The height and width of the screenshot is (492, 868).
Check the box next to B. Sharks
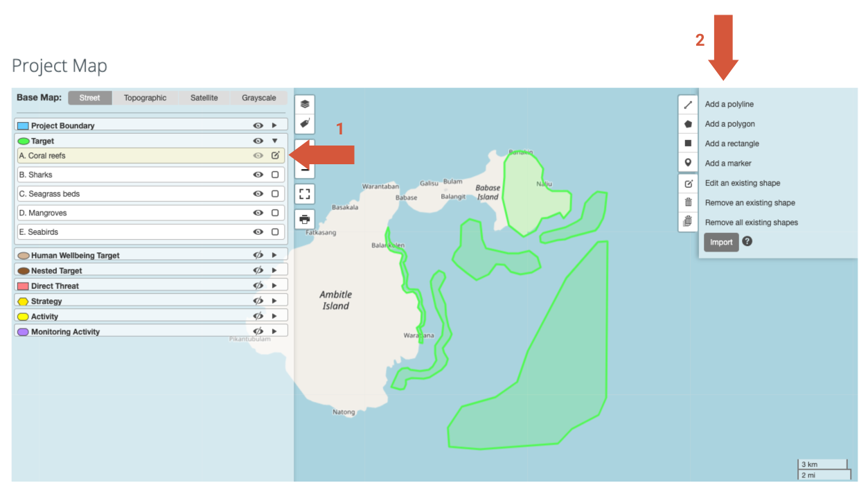point(275,175)
